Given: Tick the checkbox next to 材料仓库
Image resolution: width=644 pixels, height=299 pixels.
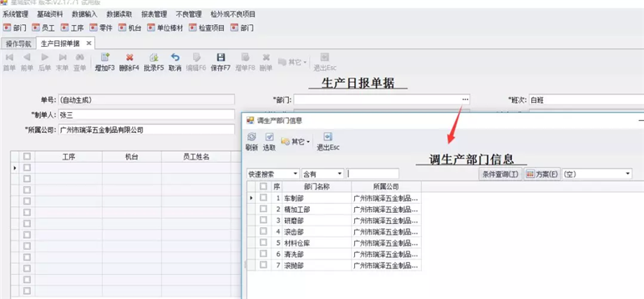Looking at the screenshot, I should [x=263, y=243].
